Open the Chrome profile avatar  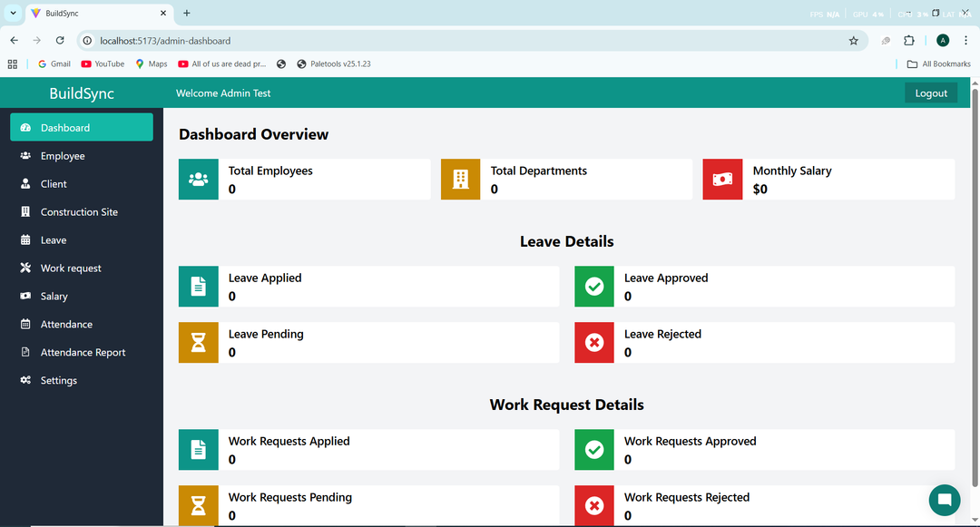click(943, 41)
